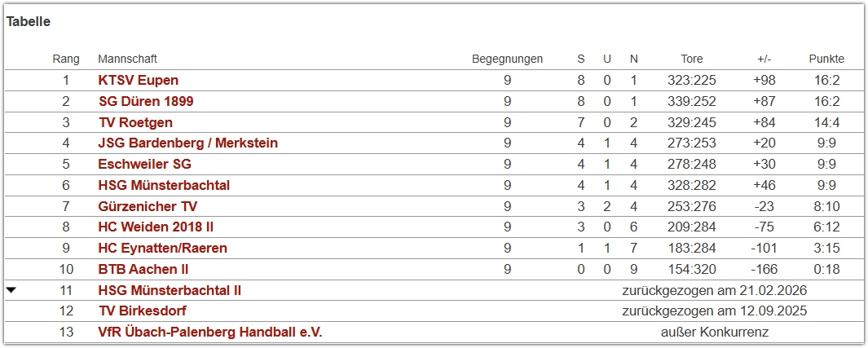868x348 pixels.
Task: Select the TV Birkesdorf team link
Action: (x=142, y=311)
